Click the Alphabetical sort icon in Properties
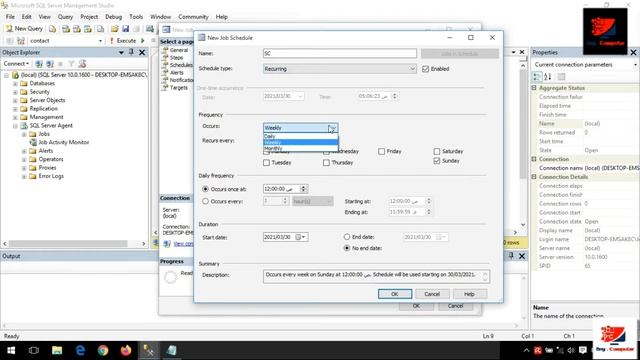 point(548,76)
